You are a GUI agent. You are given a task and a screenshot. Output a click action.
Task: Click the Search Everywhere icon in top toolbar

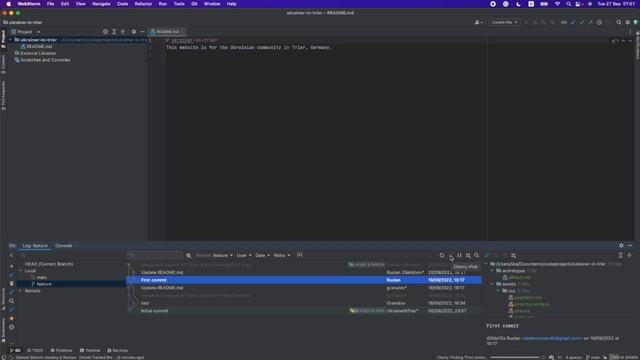pyautogui.click(x=619, y=22)
